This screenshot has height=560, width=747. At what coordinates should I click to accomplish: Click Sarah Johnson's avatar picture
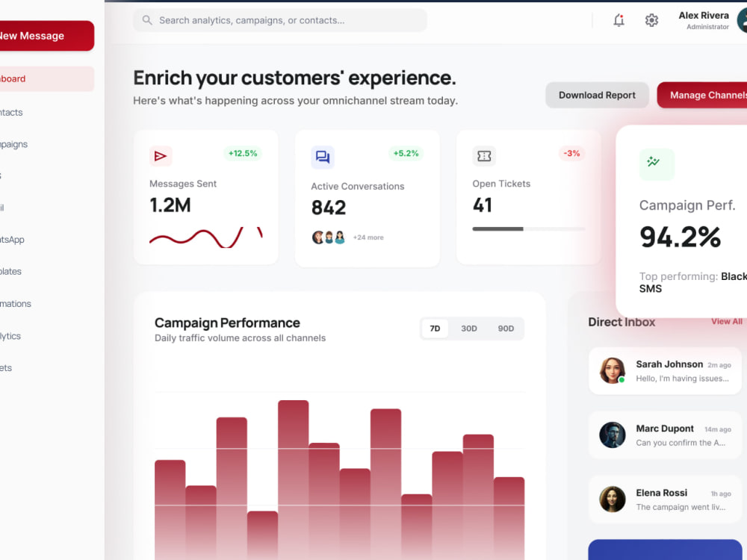pyautogui.click(x=613, y=370)
